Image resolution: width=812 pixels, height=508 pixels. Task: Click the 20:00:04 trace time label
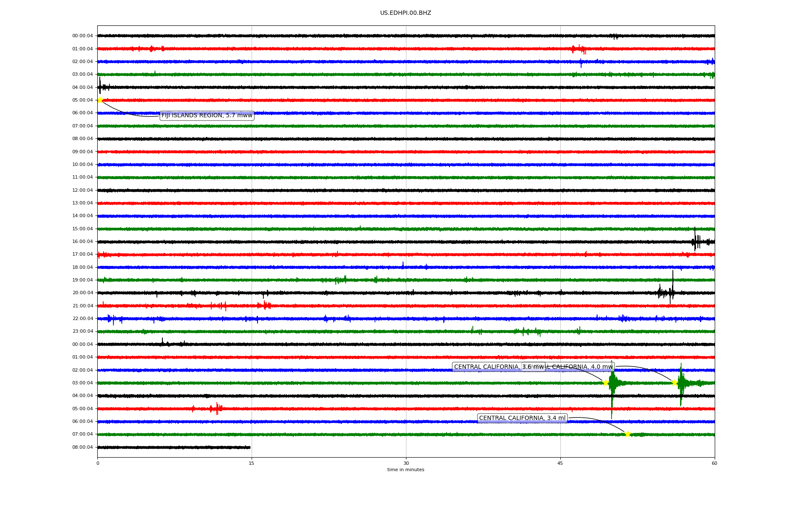point(82,293)
